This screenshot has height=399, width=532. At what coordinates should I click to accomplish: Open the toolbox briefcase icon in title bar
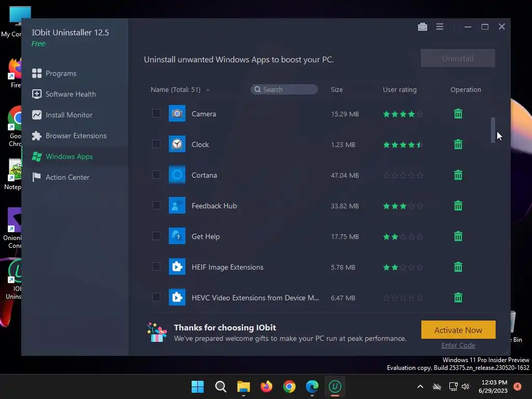(x=422, y=26)
